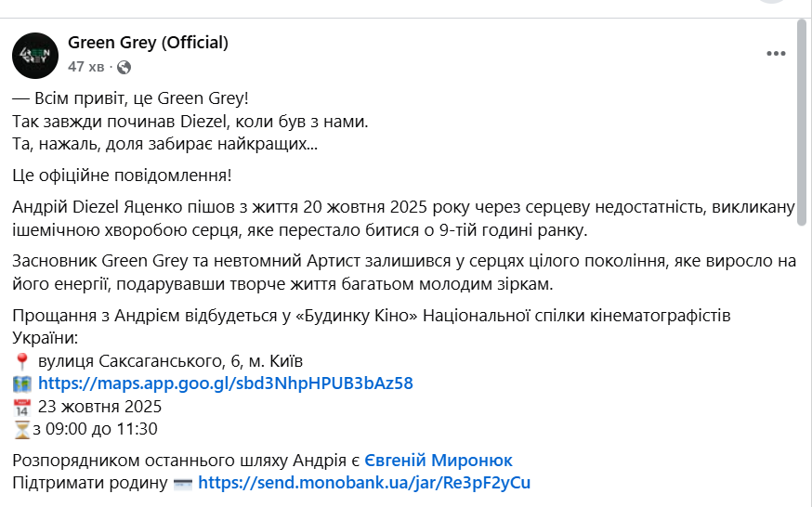Open Євгеній Миронюк profile link
The width and height of the screenshot is (812, 507).
438,460
